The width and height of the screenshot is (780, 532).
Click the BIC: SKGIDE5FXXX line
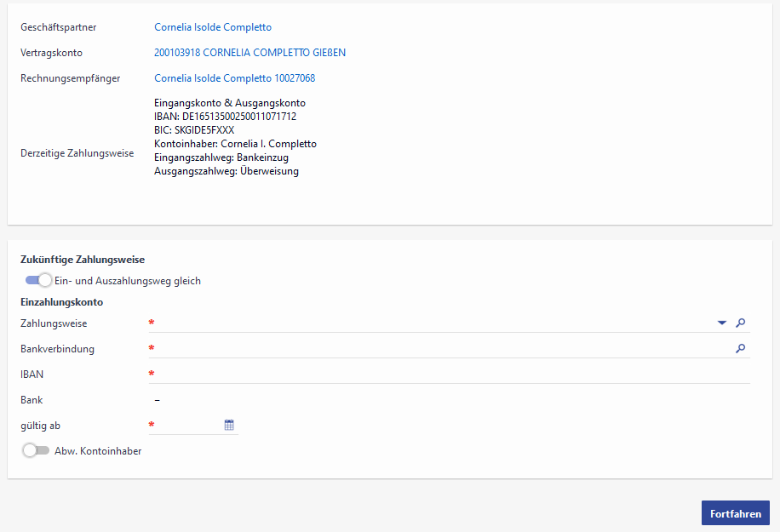click(x=194, y=130)
